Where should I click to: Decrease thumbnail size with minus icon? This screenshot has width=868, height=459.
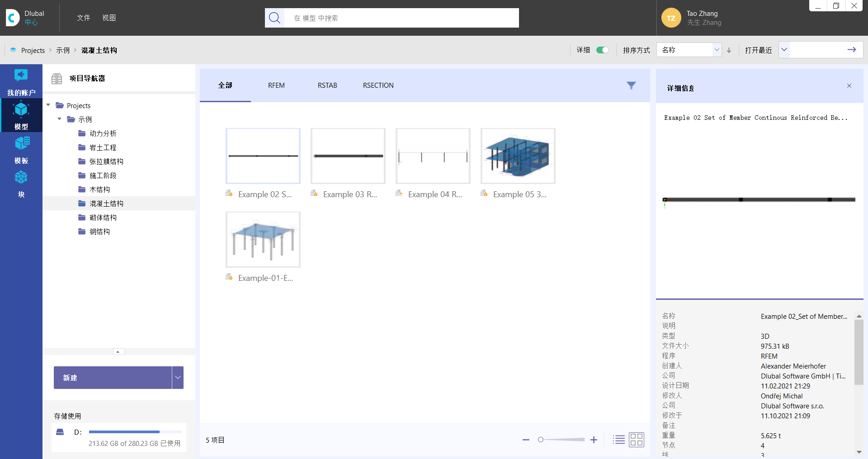coord(526,440)
